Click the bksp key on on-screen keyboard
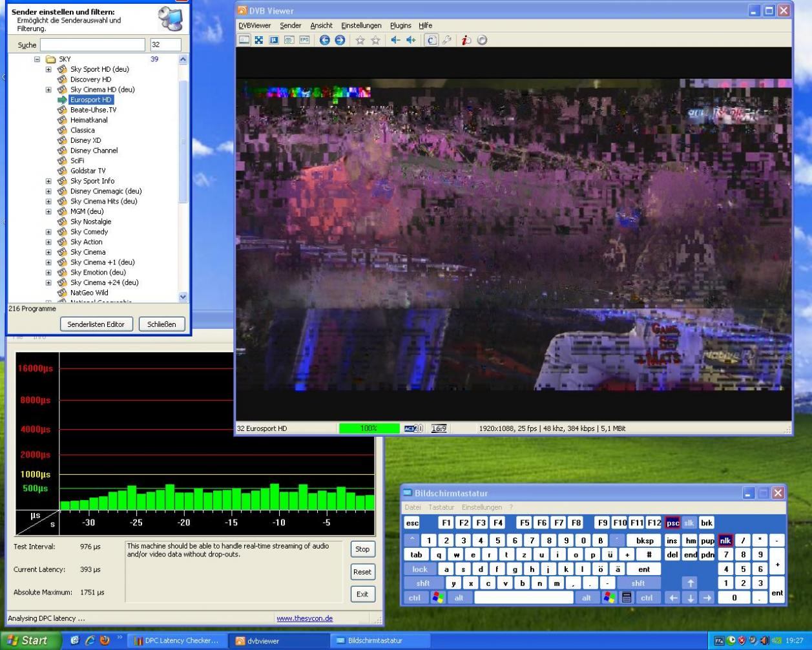Image resolution: width=812 pixels, height=650 pixels. tap(644, 541)
